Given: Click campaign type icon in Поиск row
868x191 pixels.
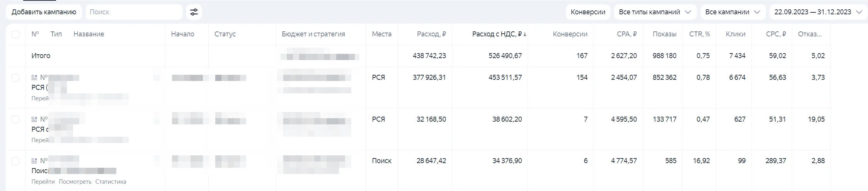Looking at the screenshot, I should coord(34,161).
